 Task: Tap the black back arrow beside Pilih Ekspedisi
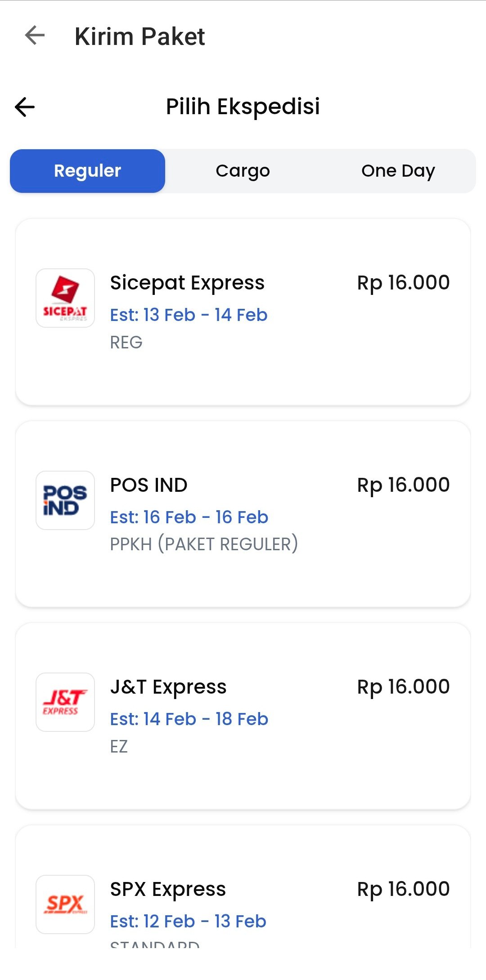click(x=25, y=107)
